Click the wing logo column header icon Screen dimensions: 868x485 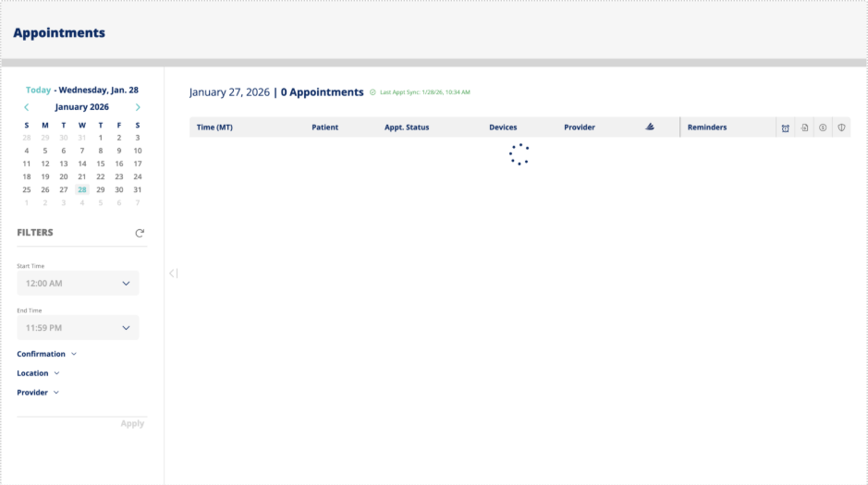650,127
